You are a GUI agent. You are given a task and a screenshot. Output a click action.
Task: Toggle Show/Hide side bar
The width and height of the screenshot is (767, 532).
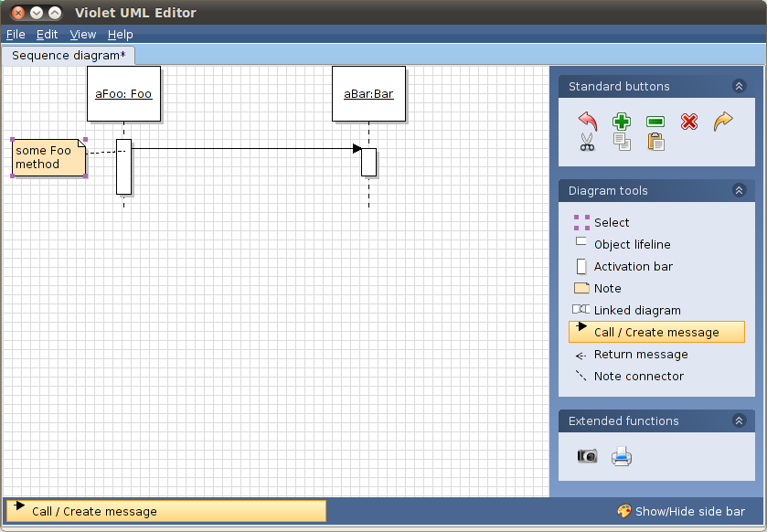click(x=681, y=512)
